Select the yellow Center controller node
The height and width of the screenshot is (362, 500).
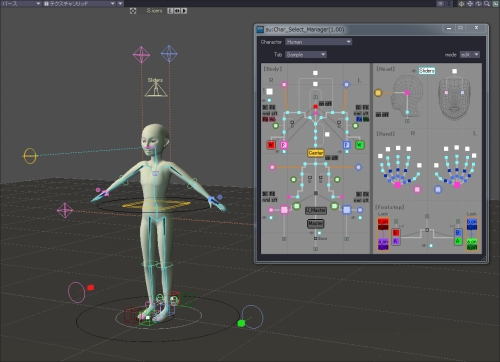pos(316,153)
